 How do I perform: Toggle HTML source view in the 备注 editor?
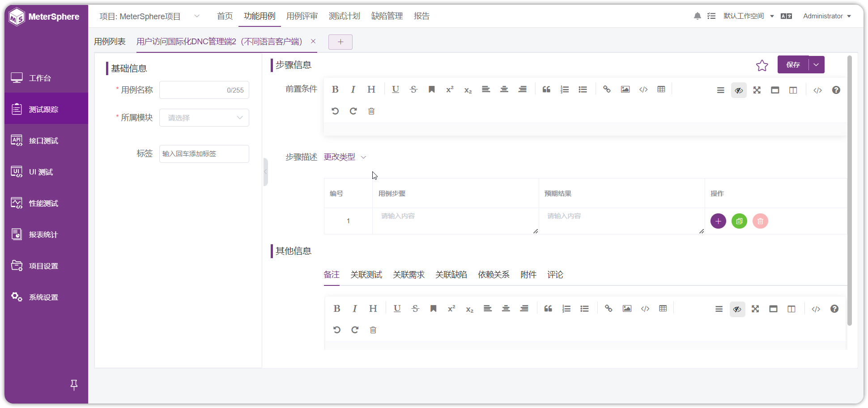(816, 309)
